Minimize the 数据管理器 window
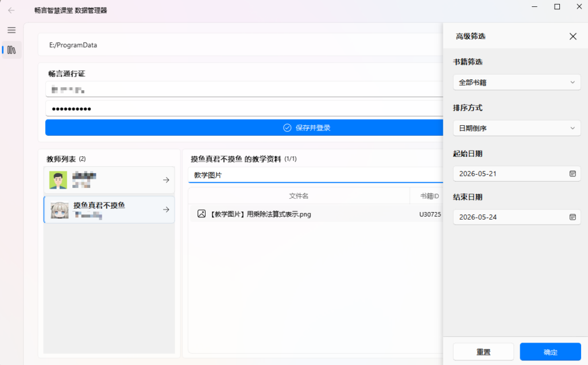Image resolution: width=588 pixels, height=365 pixels. [x=535, y=7]
